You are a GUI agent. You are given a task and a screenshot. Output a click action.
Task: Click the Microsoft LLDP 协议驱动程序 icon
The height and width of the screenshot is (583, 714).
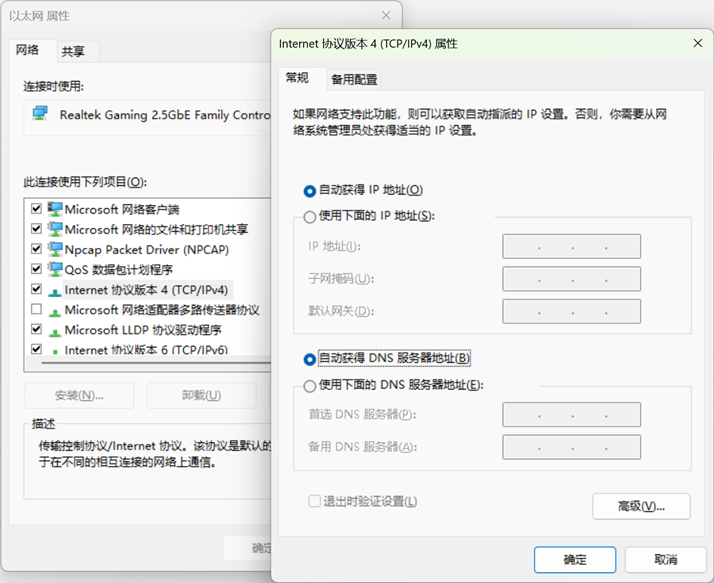55,330
